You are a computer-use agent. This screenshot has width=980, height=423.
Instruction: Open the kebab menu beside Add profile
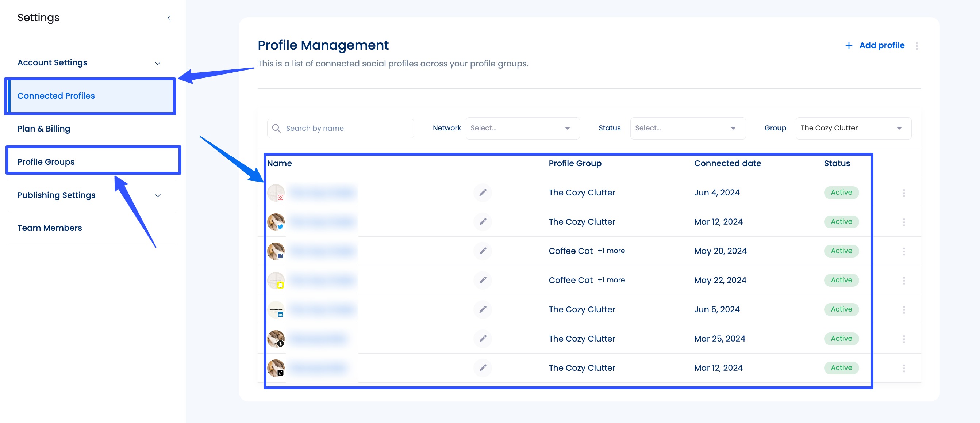click(917, 45)
